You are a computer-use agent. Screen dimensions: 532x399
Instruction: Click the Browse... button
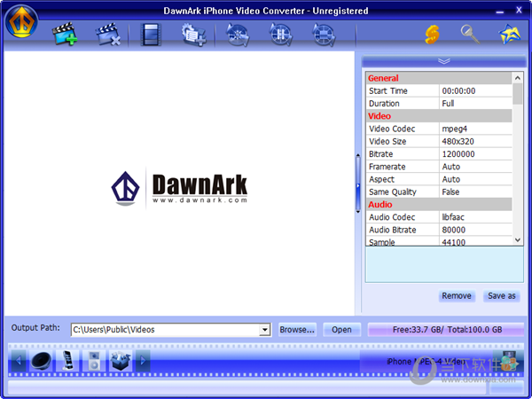297,330
